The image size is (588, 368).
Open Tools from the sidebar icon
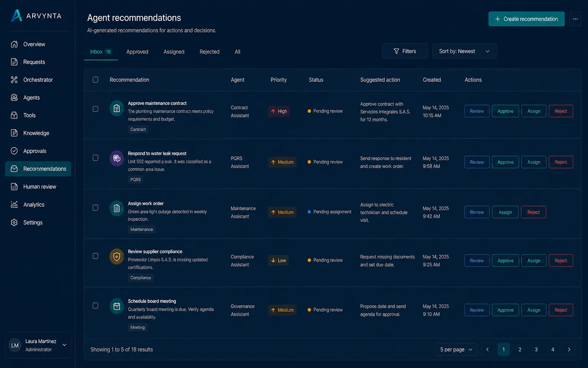tap(14, 115)
